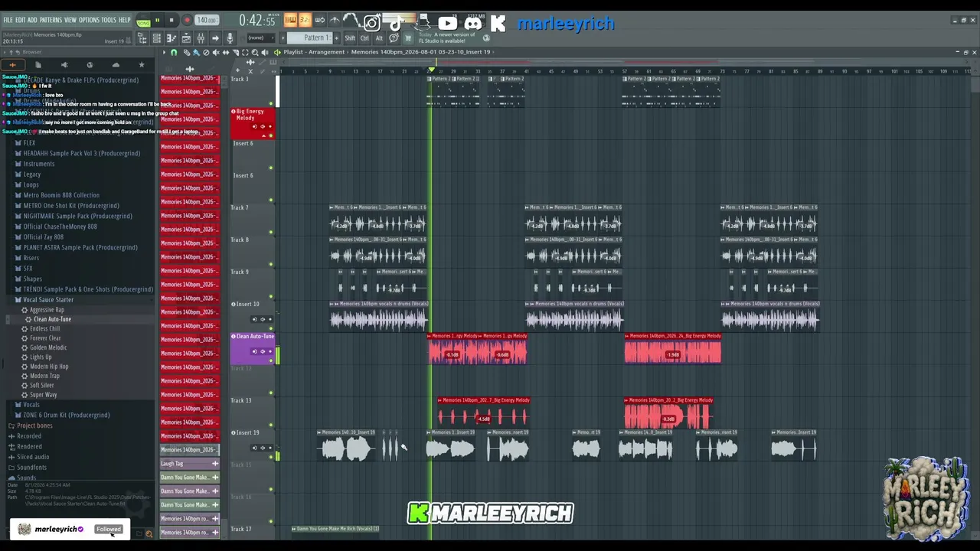Select the Slice tool

click(x=235, y=52)
